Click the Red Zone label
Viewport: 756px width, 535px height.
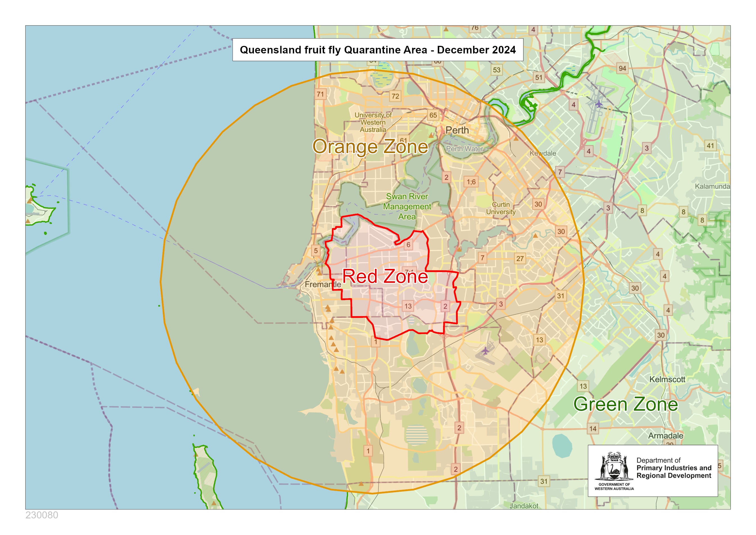click(x=385, y=276)
